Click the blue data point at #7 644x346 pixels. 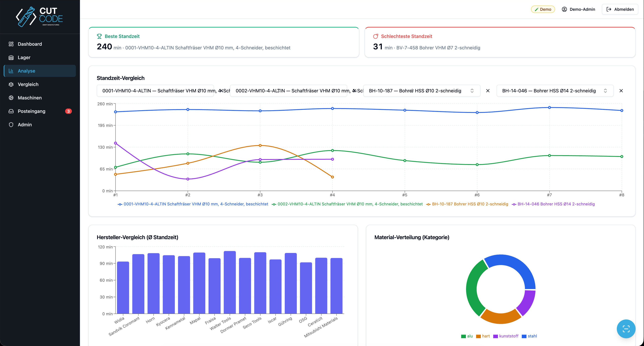coord(549,107)
